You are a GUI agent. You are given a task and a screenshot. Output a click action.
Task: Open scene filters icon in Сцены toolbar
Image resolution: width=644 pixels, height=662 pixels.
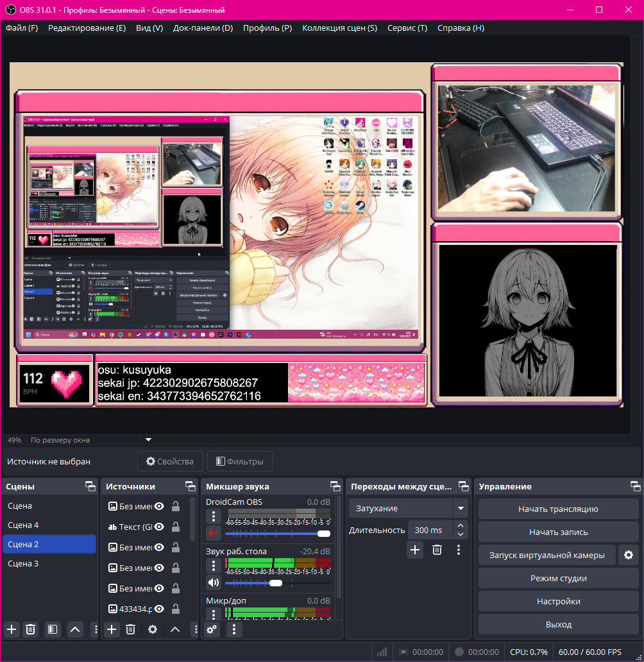coord(53,629)
